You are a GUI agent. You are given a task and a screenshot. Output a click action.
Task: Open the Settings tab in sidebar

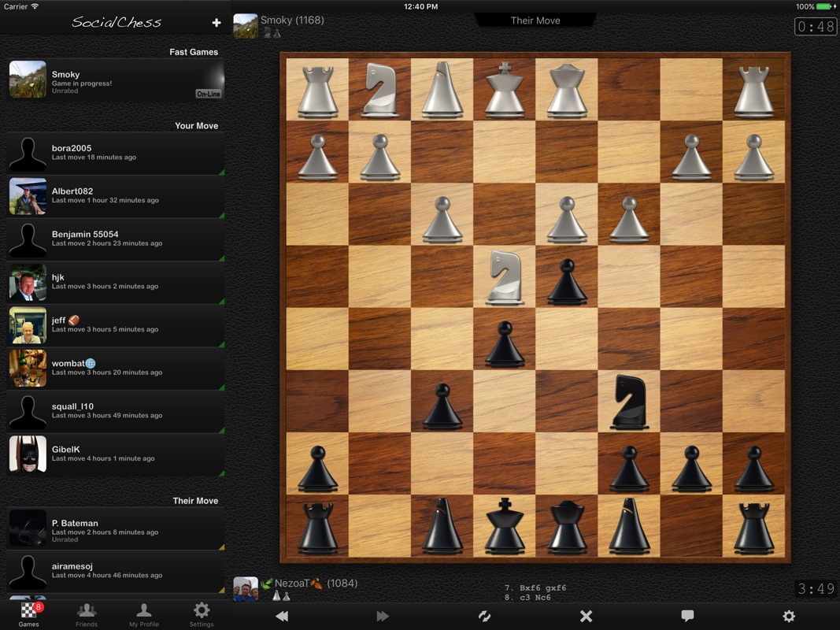click(202, 614)
